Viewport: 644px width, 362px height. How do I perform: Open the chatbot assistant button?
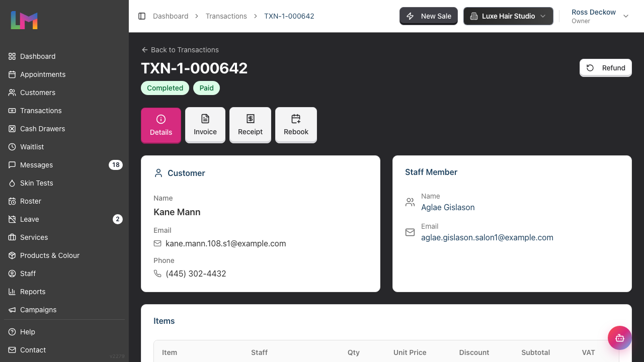point(620,338)
